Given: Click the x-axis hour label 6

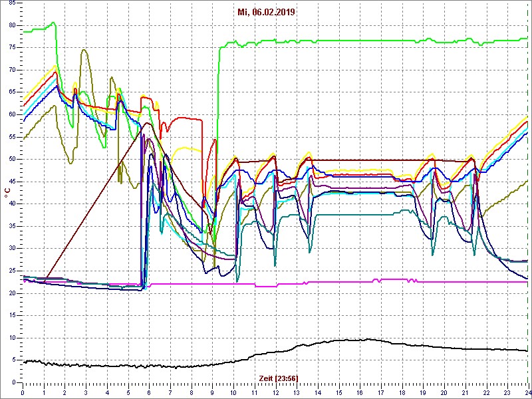Looking at the screenshot, I should 149,392.
